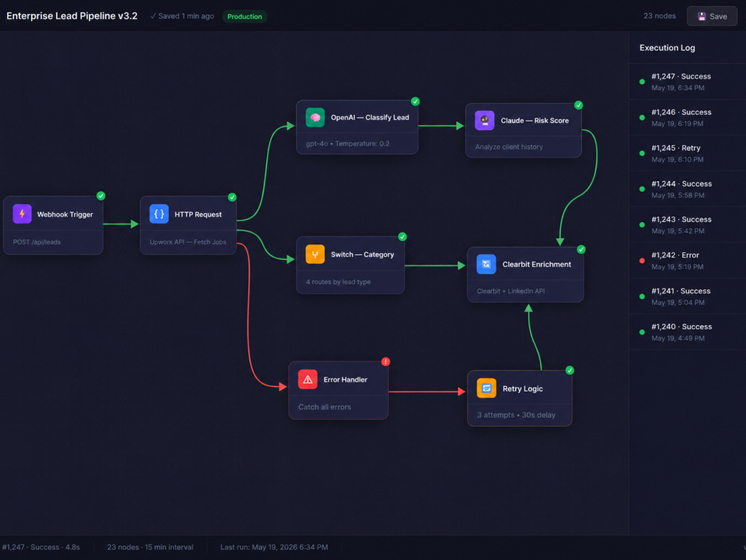Viewport: 746px width, 560px height.
Task: Click green check badge on Claude Risk Score
Action: 579,105
